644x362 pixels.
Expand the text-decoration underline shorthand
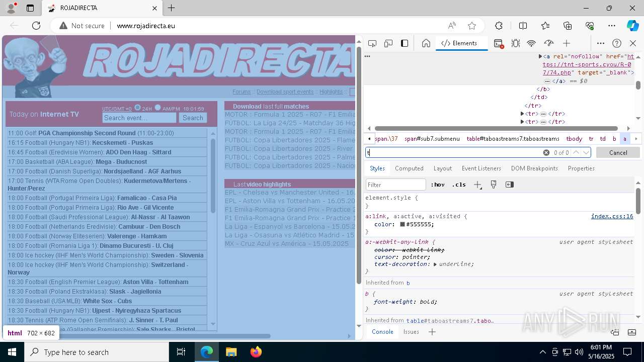pyautogui.click(x=435, y=264)
